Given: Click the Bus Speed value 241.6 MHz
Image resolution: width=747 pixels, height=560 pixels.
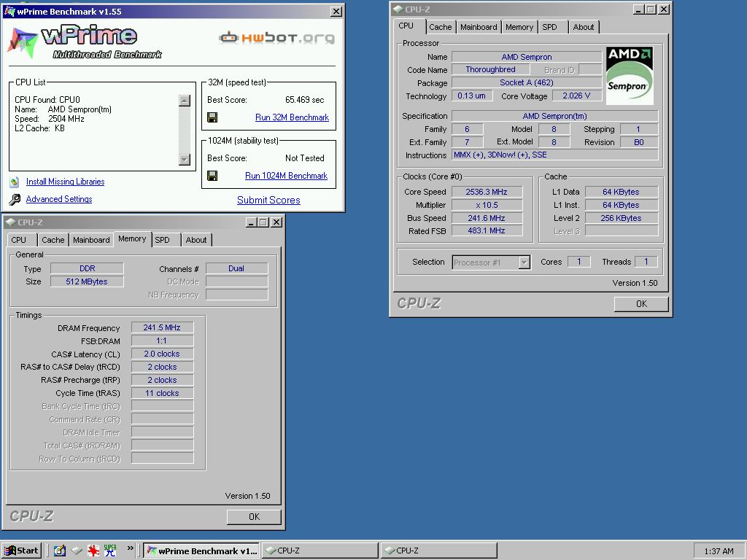Looking at the screenshot, I should 487,218.
